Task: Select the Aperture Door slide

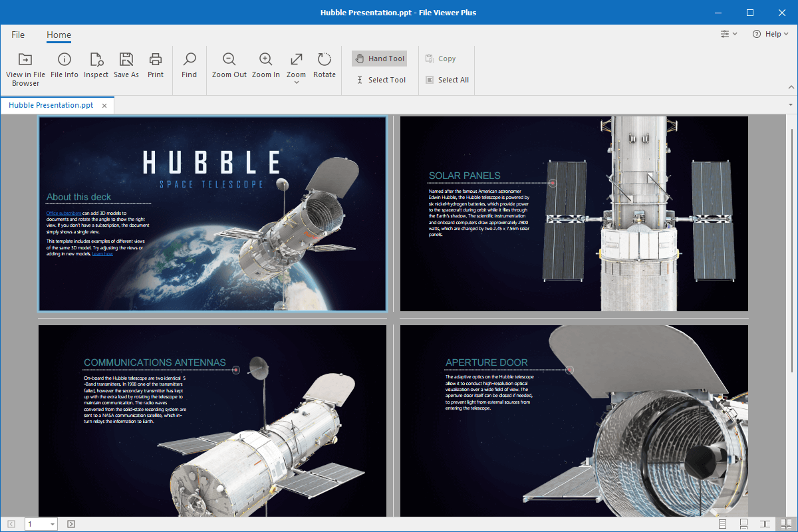Action: coord(574,421)
